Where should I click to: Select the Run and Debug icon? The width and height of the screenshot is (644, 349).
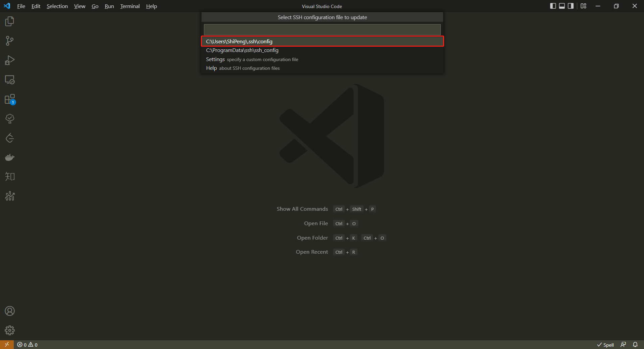pos(10,60)
